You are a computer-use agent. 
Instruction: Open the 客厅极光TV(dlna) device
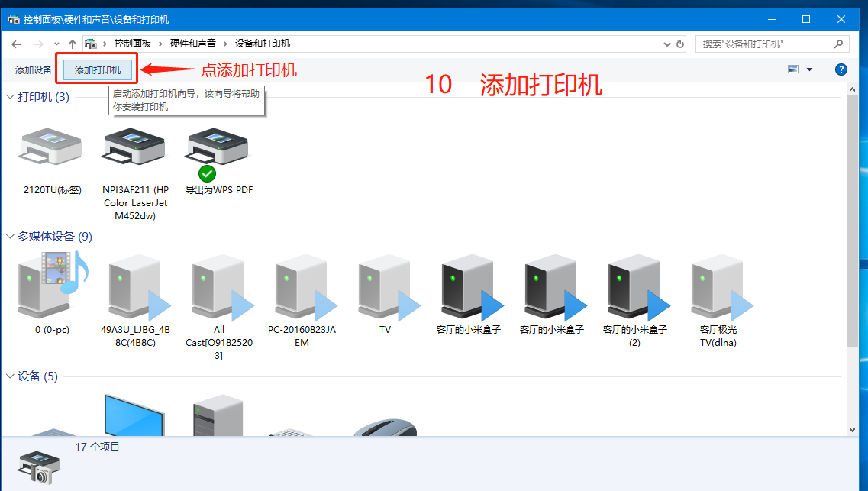click(x=718, y=286)
